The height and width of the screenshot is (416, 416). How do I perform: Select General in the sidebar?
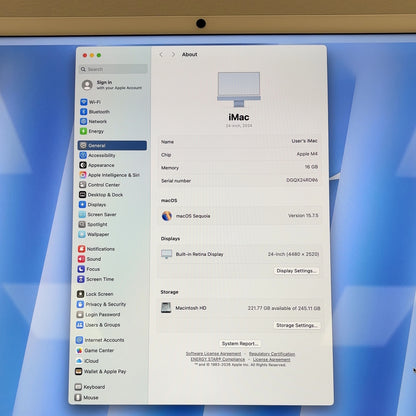(112, 145)
